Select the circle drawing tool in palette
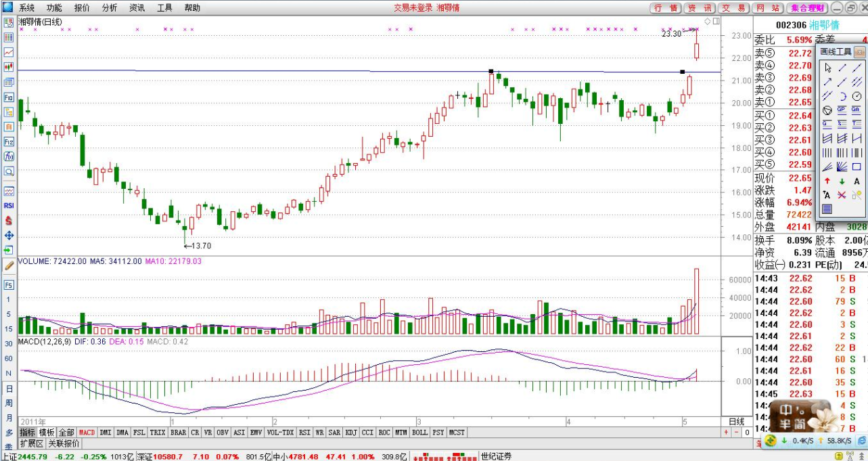The height and width of the screenshot is (461, 868). click(x=856, y=96)
